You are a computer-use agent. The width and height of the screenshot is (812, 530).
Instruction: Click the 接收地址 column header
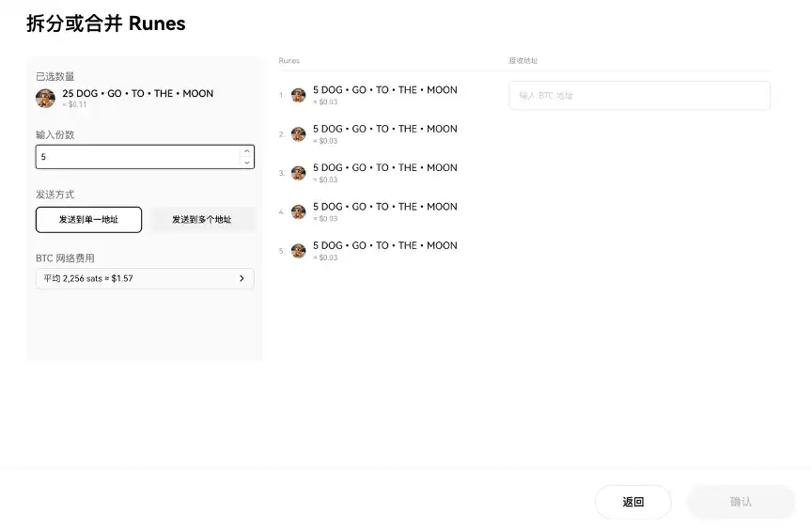pos(523,61)
